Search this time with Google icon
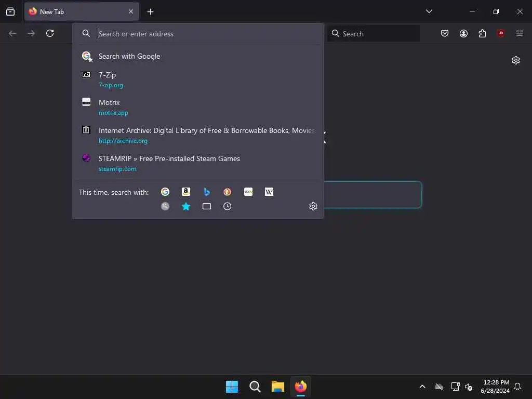 tap(165, 192)
